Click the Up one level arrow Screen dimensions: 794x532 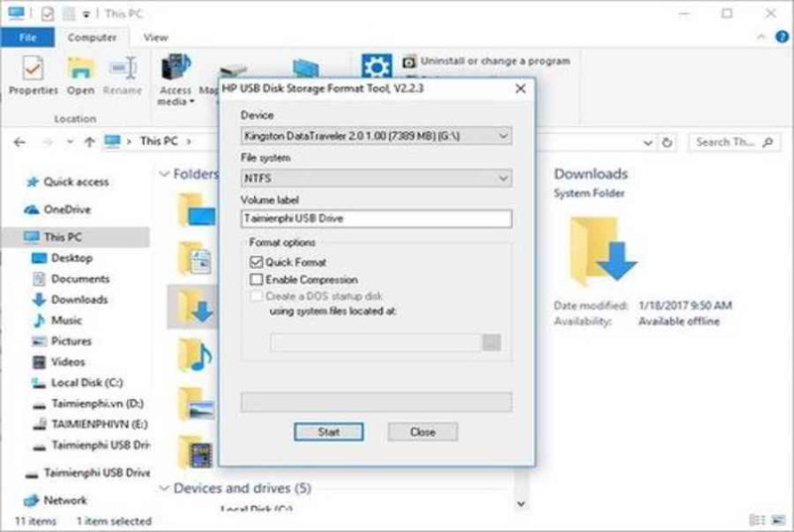pos(89,142)
